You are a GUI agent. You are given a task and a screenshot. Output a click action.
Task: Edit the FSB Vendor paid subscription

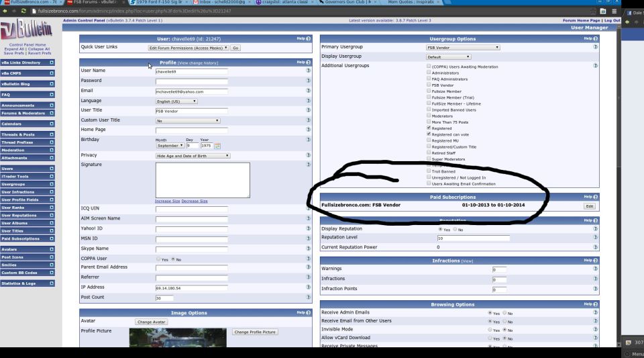(590, 206)
